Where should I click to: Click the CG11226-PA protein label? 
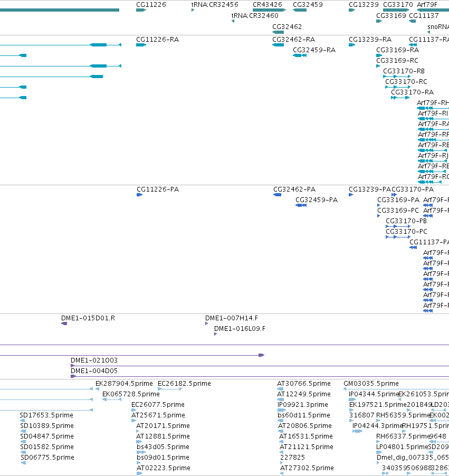point(158,189)
